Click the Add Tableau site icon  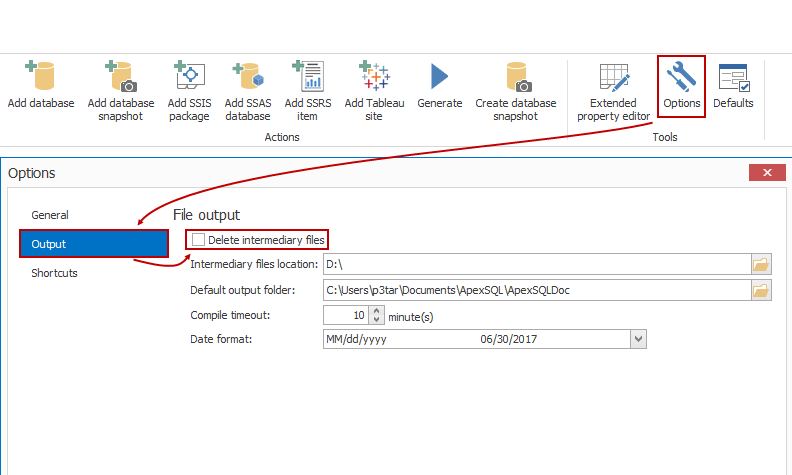374,78
